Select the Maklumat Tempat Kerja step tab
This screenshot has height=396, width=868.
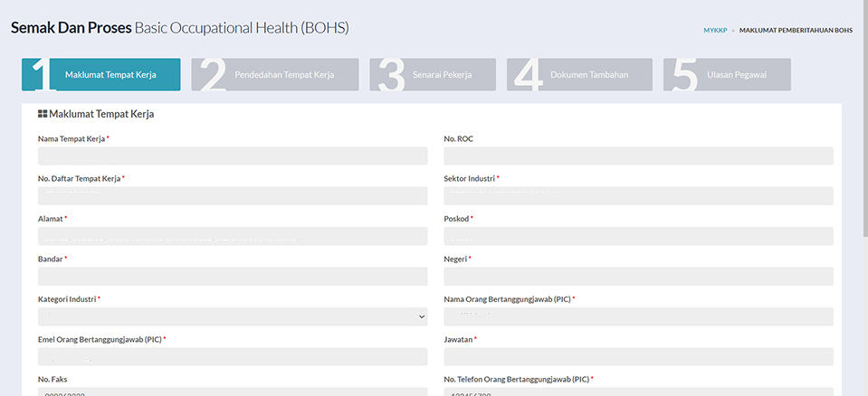coord(100,75)
